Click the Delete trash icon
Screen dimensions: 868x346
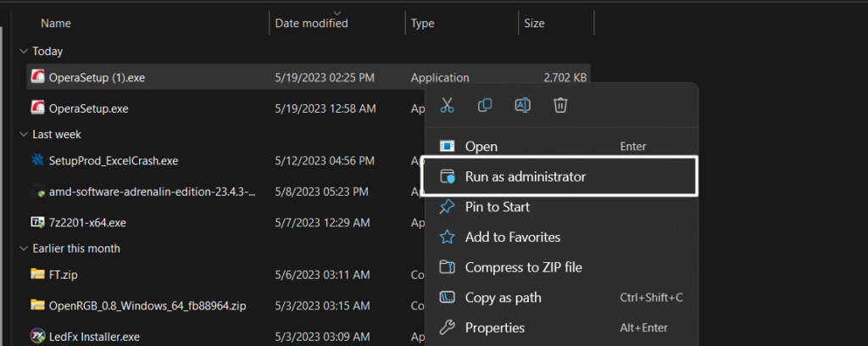click(559, 105)
